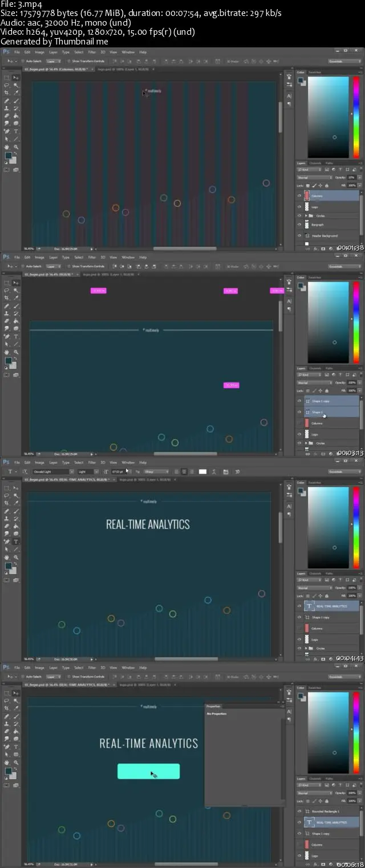Viewport: 365px width, 868px height.
Task: Click the foreground color swatch in 00:01:38 toolbar
Action: coord(8,155)
